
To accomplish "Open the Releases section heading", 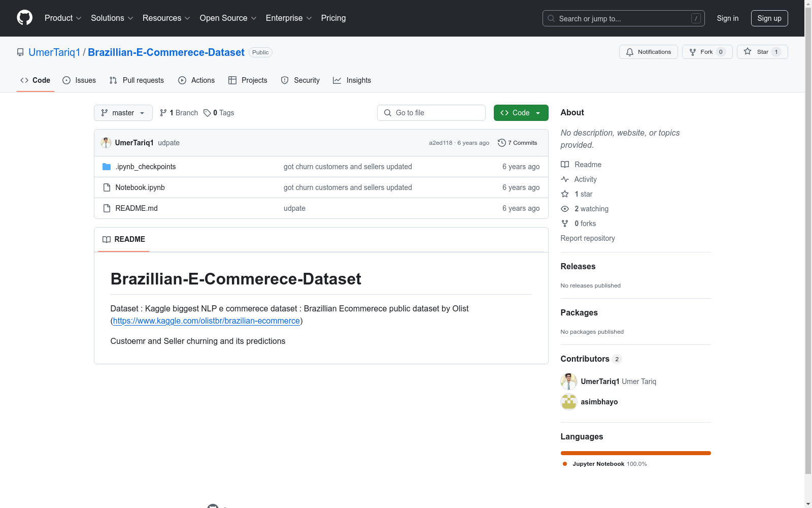I will 578,266.
